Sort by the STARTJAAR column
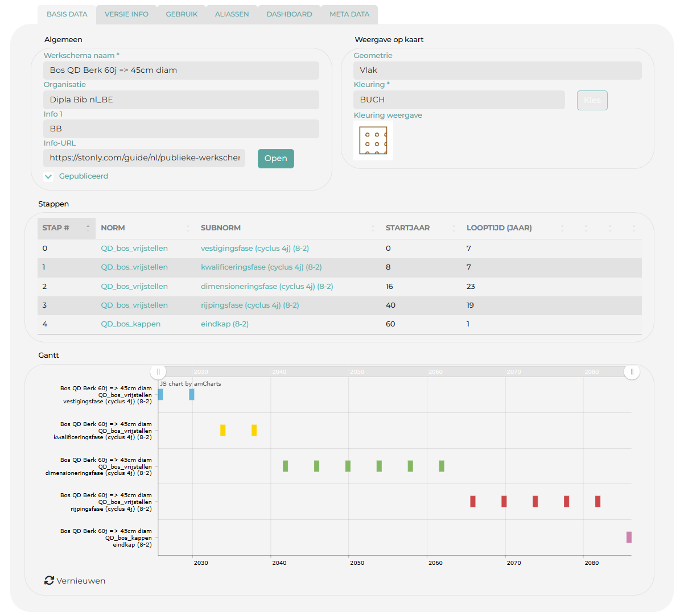This screenshot has width=680, height=616. coord(407,228)
